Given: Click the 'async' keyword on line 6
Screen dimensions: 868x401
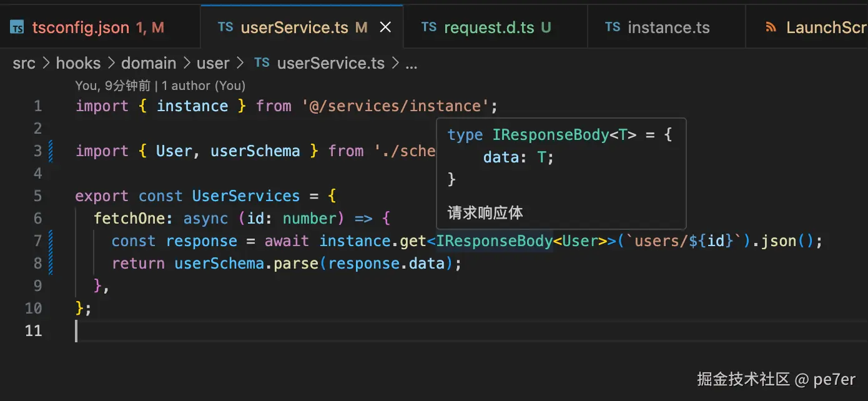Looking at the screenshot, I should [x=206, y=219].
